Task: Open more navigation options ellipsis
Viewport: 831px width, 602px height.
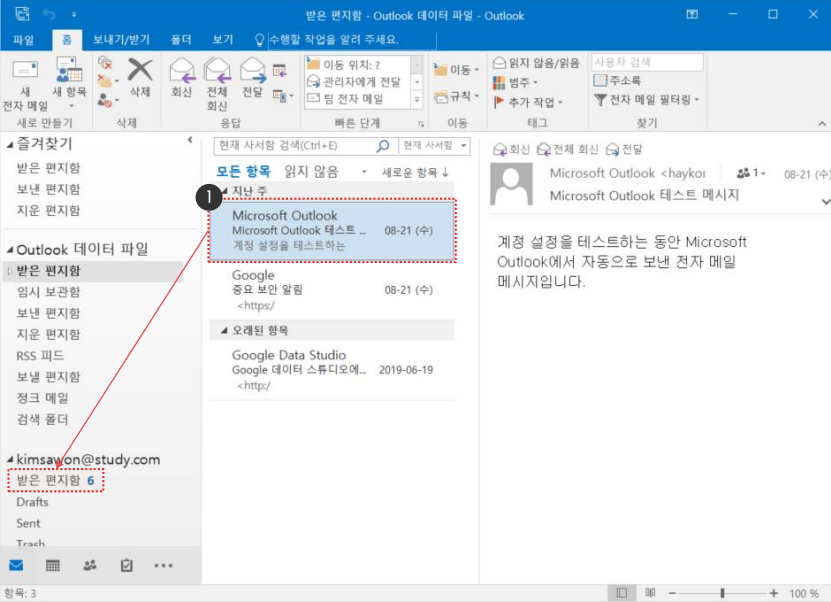Action: tap(163, 565)
